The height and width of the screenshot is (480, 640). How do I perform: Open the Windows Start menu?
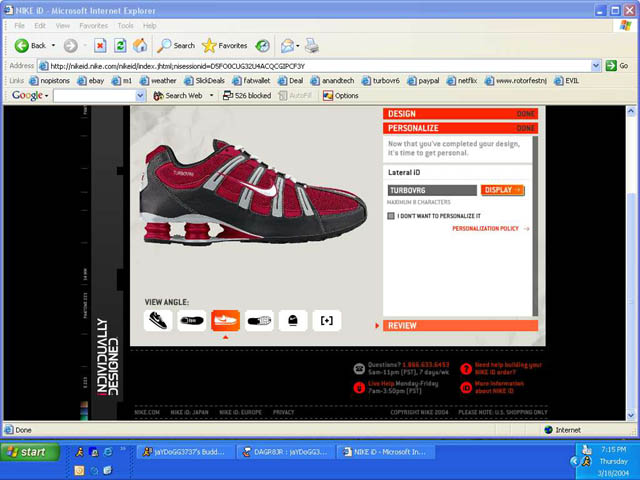28,452
